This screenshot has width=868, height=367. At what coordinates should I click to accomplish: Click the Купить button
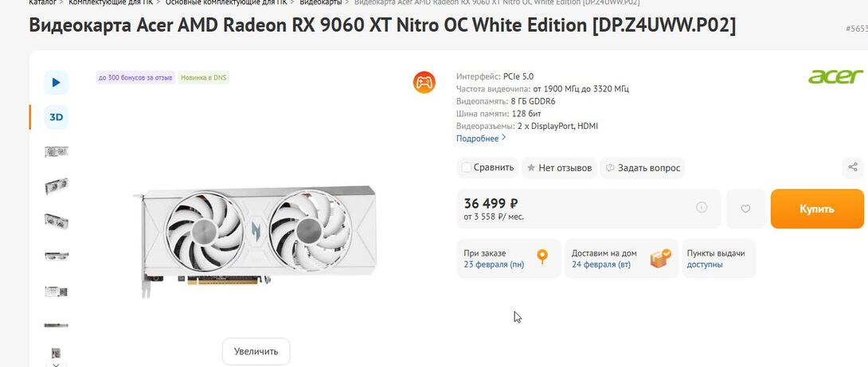tap(817, 209)
